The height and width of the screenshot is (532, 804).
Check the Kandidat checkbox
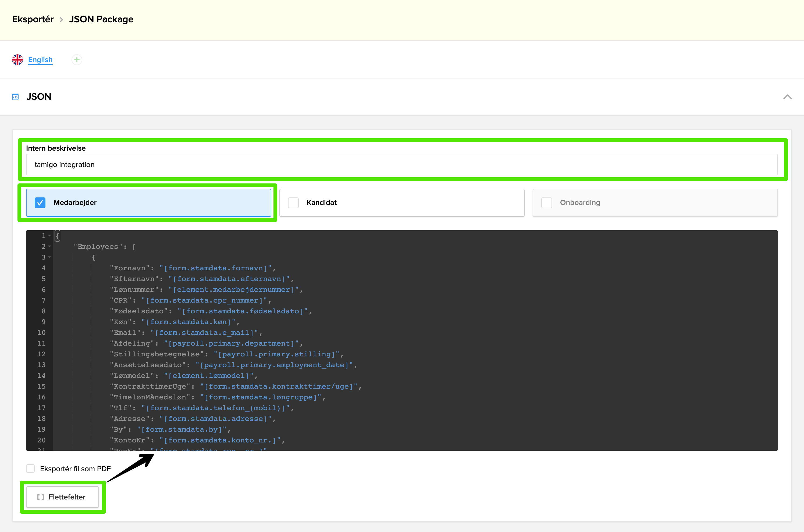(293, 203)
